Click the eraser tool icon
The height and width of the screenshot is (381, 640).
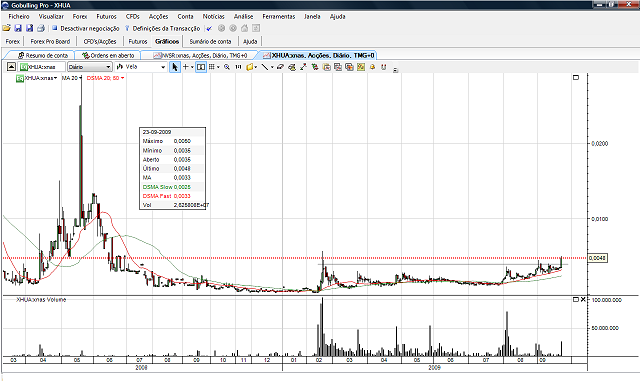point(280,67)
